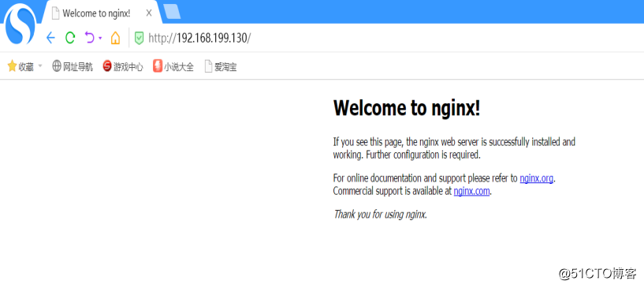Reload page with green refresh icon
The height and width of the screenshot is (288, 644).
point(70,38)
